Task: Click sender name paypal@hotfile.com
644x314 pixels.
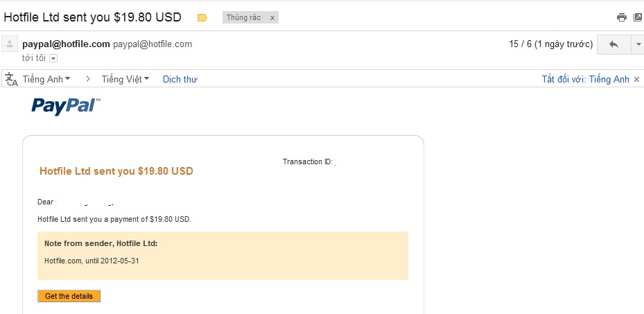Action: [x=66, y=44]
